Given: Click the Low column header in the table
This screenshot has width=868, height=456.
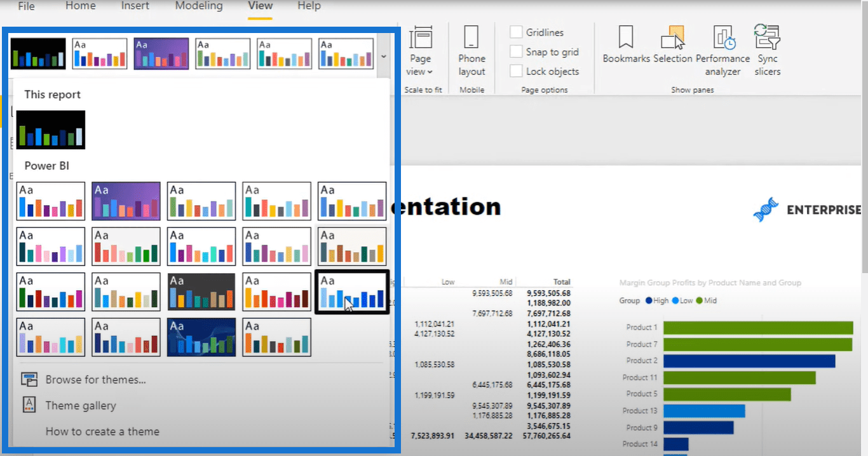Looking at the screenshot, I should (x=448, y=282).
